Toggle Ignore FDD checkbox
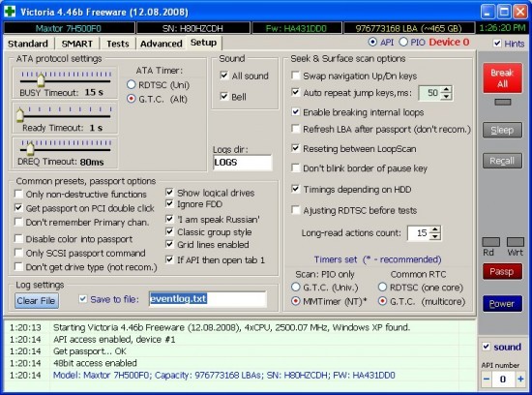This screenshot has width=532, height=395. [169, 203]
